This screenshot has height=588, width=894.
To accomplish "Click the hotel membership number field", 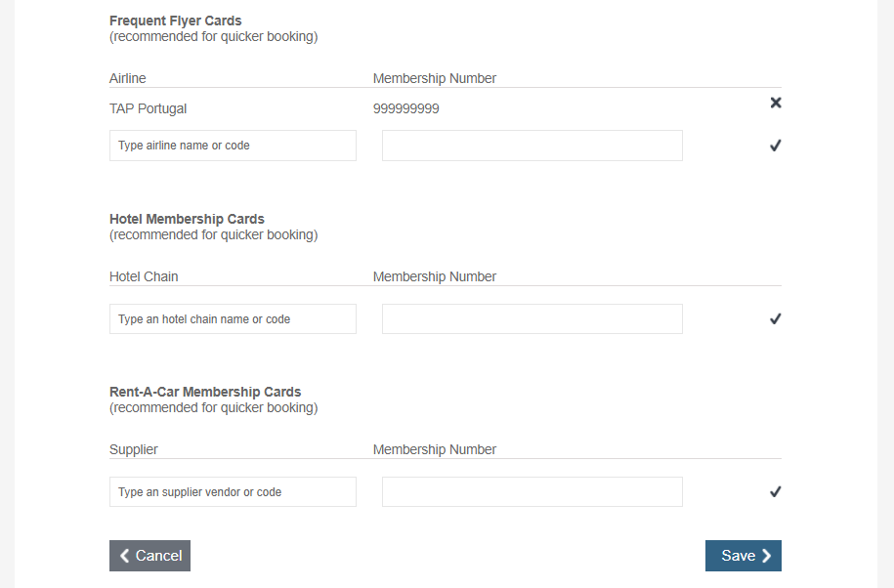I will point(532,318).
